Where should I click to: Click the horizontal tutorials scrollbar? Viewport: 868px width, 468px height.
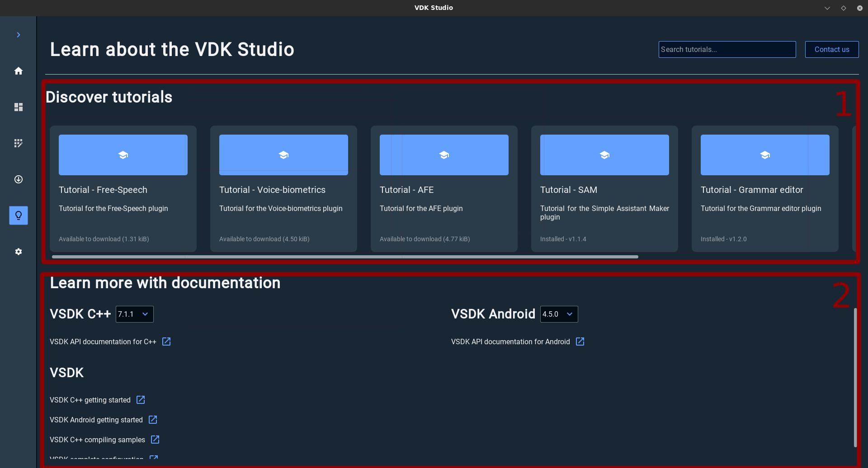click(x=345, y=257)
